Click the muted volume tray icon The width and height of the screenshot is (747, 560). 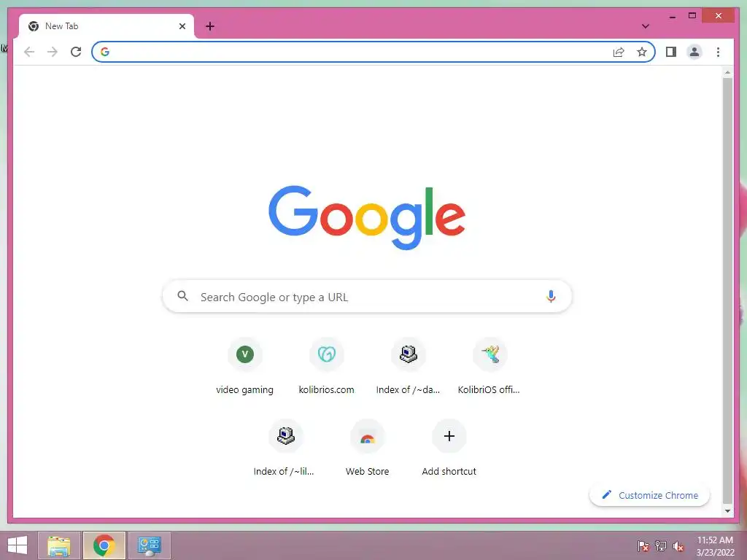coord(678,546)
